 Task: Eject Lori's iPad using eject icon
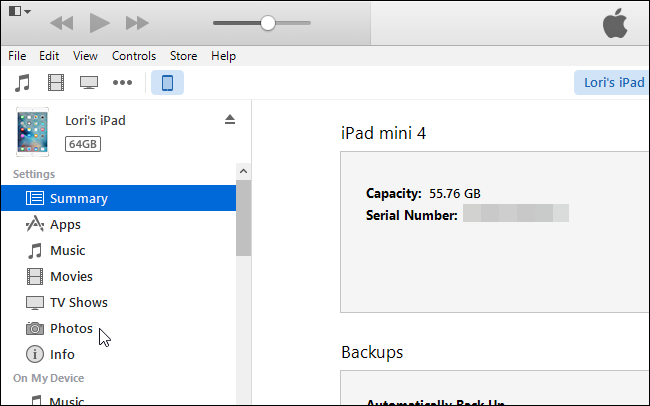click(x=229, y=120)
